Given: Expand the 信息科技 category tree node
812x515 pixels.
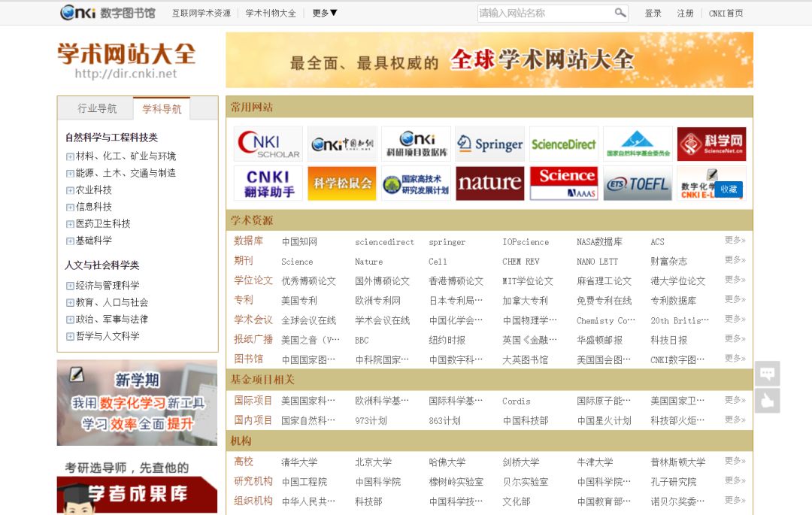Looking at the screenshot, I should 70,207.
